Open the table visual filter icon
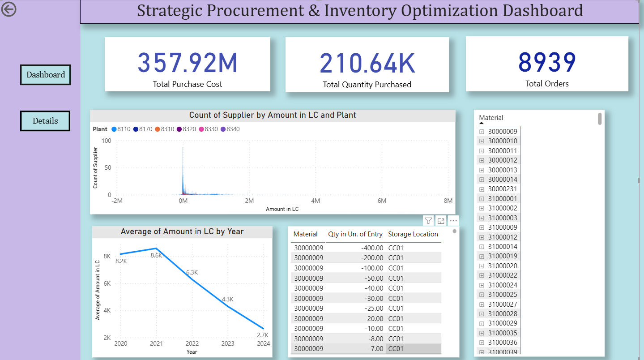644x360 pixels. click(428, 221)
